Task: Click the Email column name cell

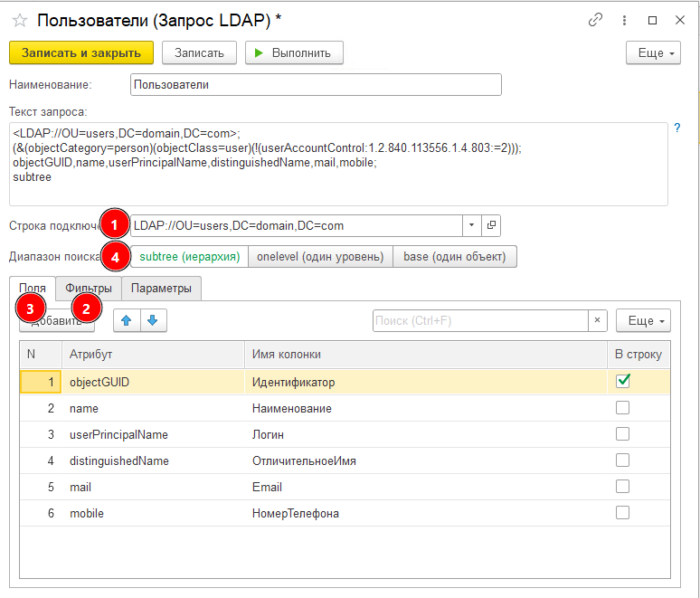Action: (426, 488)
